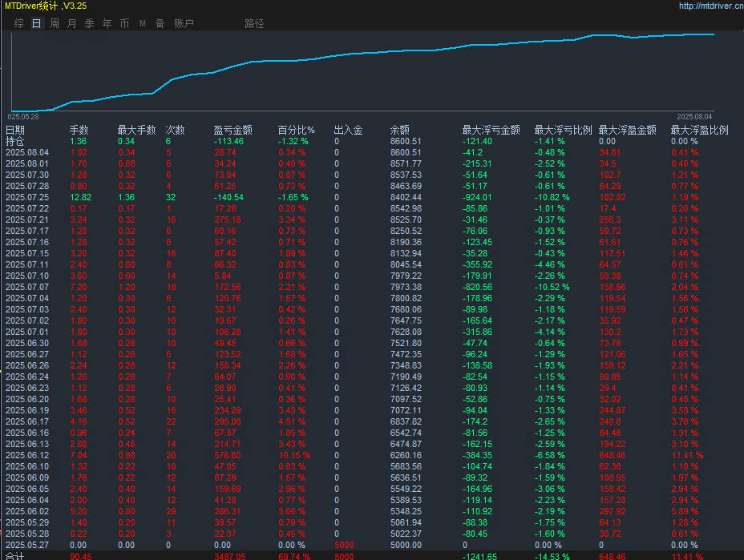Open the 币 currency tab
The height and width of the screenshot is (560, 744).
124,23
